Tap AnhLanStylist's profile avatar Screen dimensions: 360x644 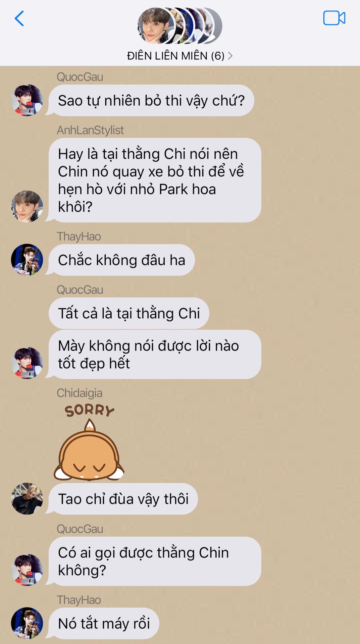pyautogui.click(x=27, y=206)
